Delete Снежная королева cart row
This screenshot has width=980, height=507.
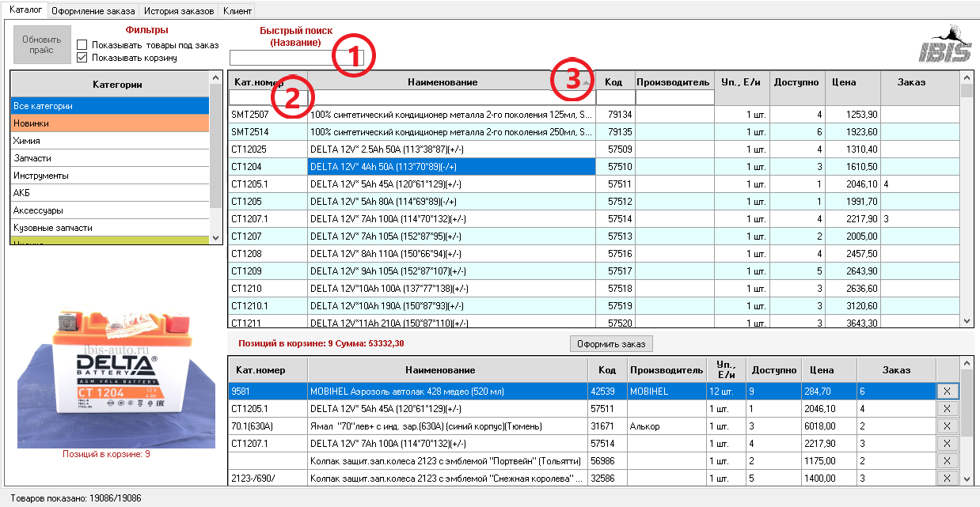(x=947, y=478)
